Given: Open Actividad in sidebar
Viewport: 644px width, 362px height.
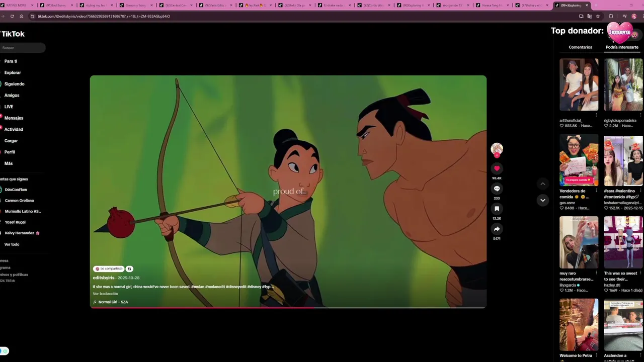Looking at the screenshot, I should (14, 129).
